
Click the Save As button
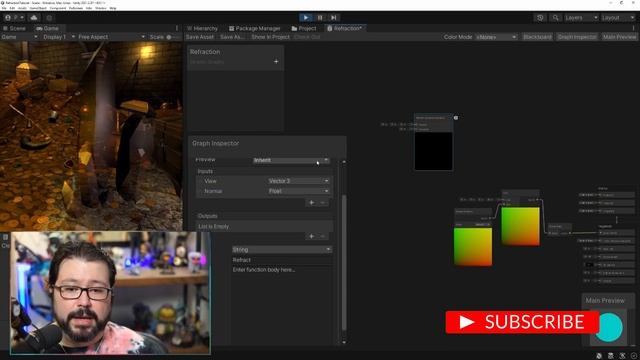tap(232, 37)
